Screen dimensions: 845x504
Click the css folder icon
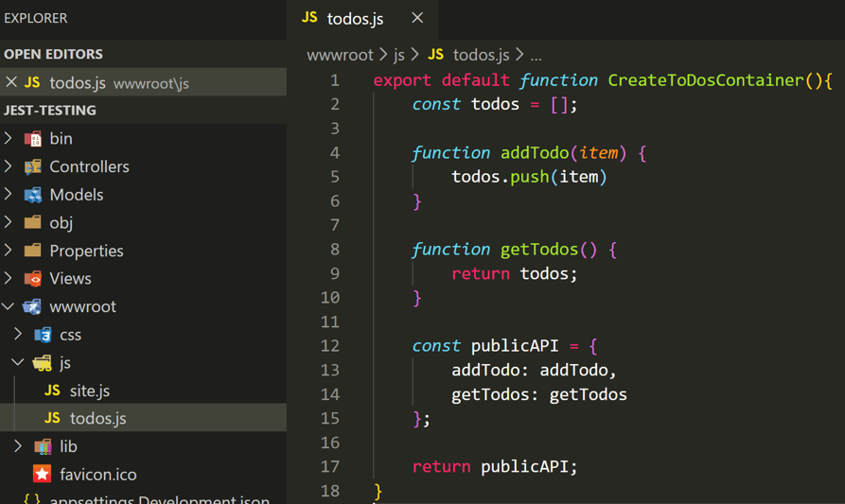pyautogui.click(x=44, y=335)
